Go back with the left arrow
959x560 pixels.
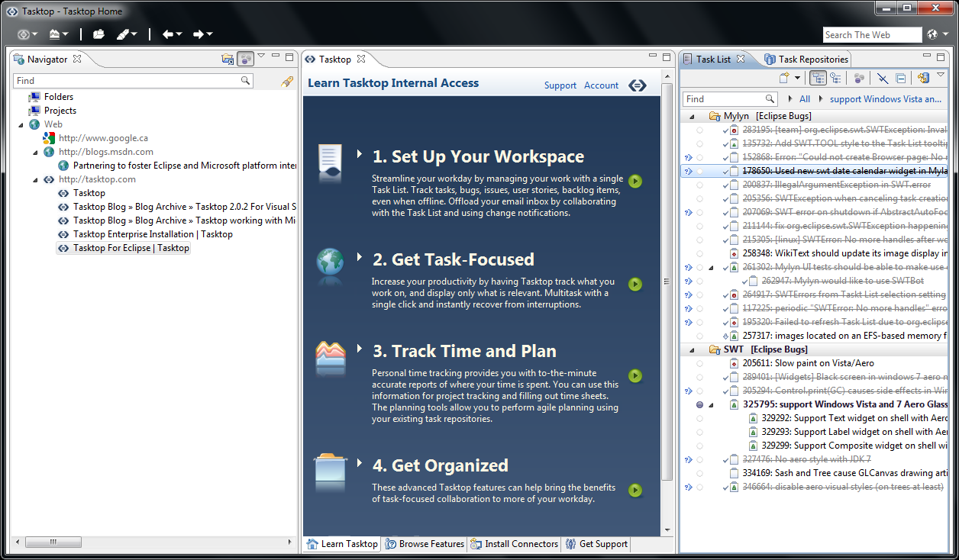(168, 34)
